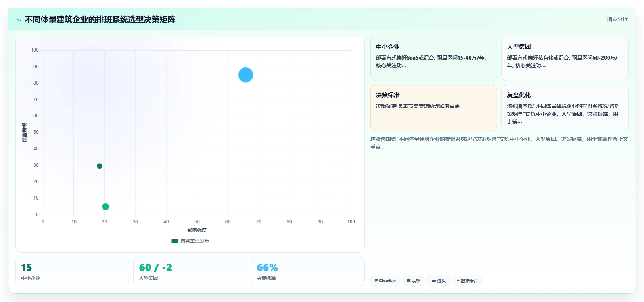Click the 内容重点分布 legend label

(195, 241)
